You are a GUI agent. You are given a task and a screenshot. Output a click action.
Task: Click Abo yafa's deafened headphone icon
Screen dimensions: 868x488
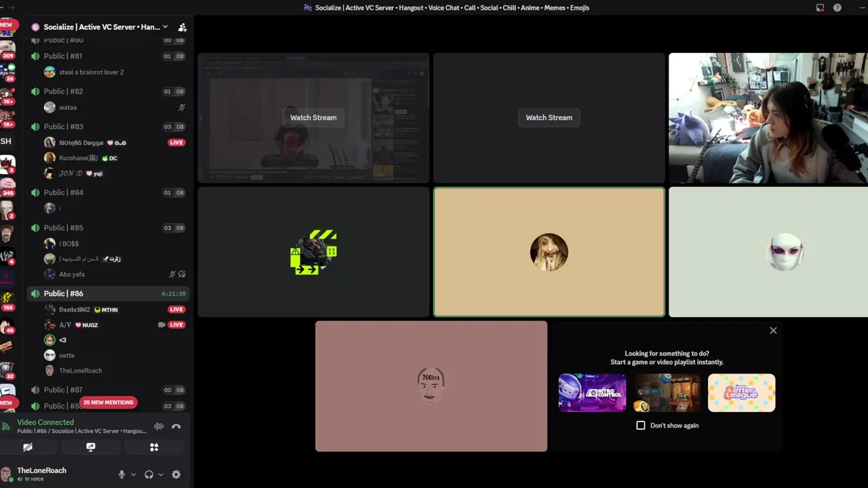pos(182,274)
